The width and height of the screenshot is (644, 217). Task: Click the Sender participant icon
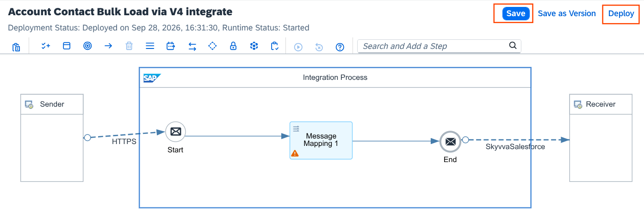tap(29, 104)
